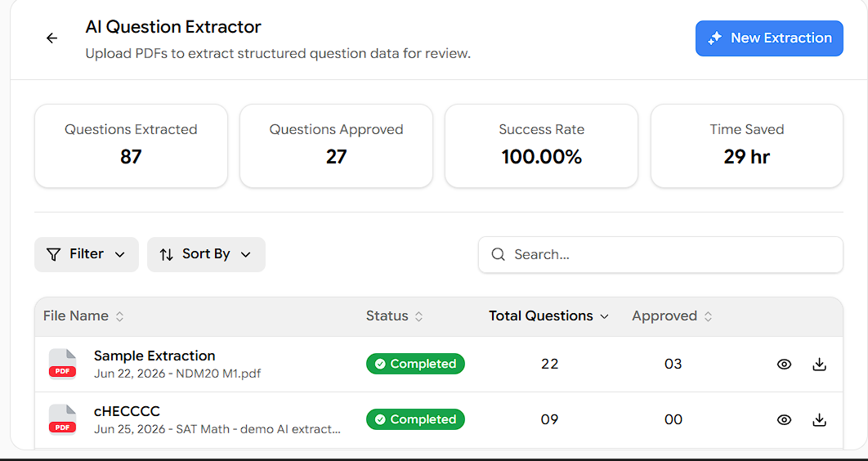
Task: View the cHECCCC extraction via eye icon
Action: click(x=784, y=420)
